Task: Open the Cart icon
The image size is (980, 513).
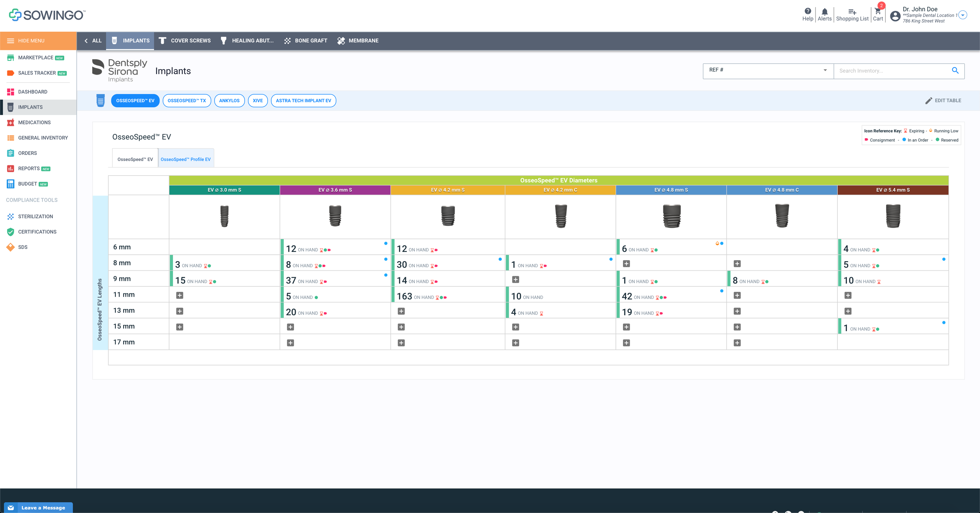Action: 878,15
